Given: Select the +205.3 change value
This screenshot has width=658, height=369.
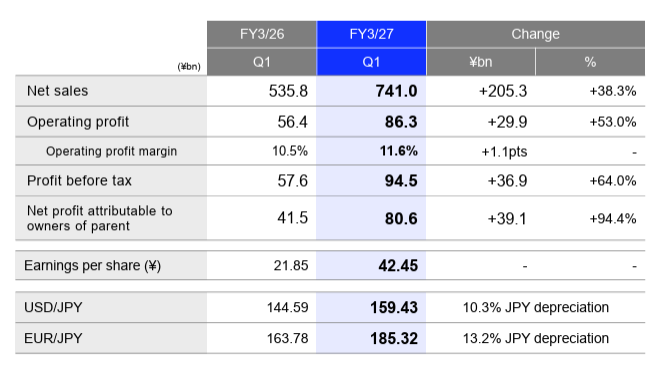Looking at the screenshot, I should point(503,91).
